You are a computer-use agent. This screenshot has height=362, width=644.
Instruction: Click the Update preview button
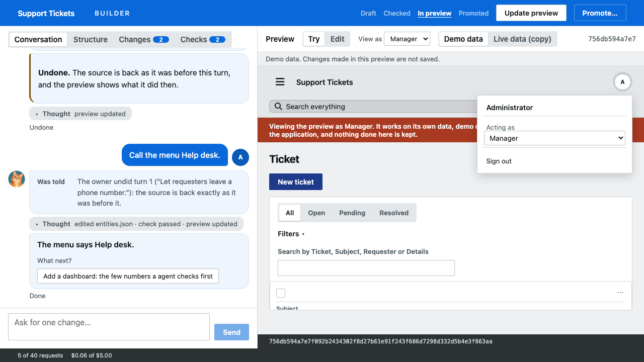[531, 13]
